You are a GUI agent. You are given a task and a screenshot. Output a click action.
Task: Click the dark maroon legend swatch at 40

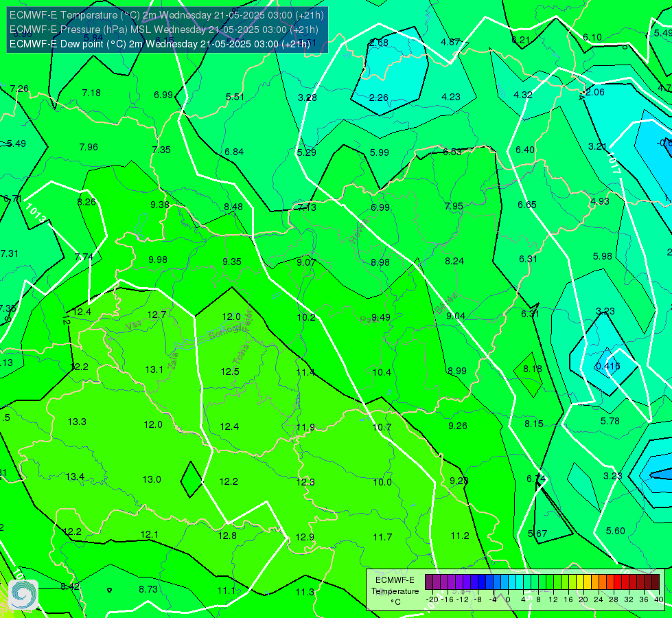pyautogui.click(x=656, y=582)
